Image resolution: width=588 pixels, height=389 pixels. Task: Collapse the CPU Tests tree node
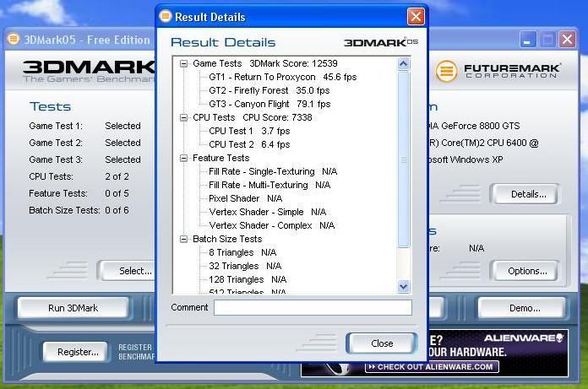point(183,117)
